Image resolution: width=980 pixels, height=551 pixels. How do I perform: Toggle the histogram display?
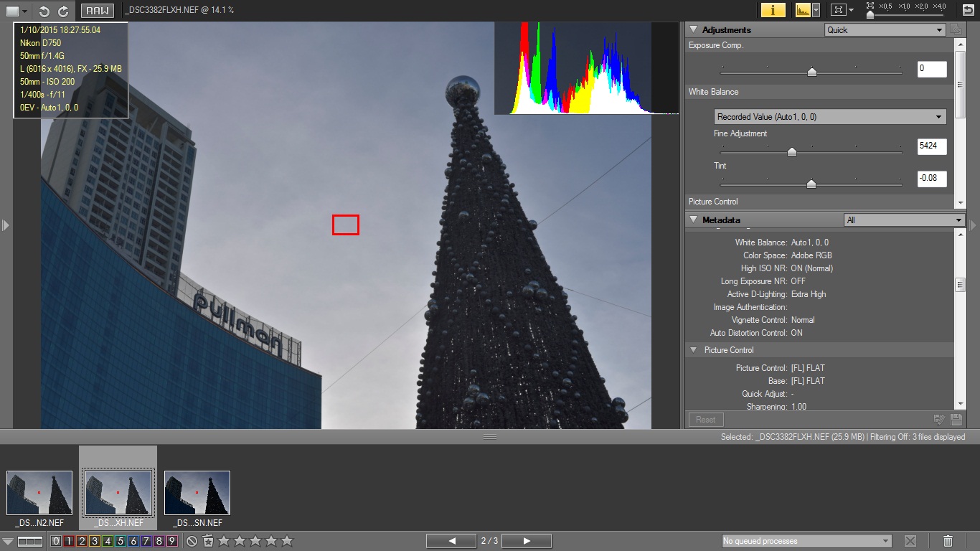[x=802, y=10]
